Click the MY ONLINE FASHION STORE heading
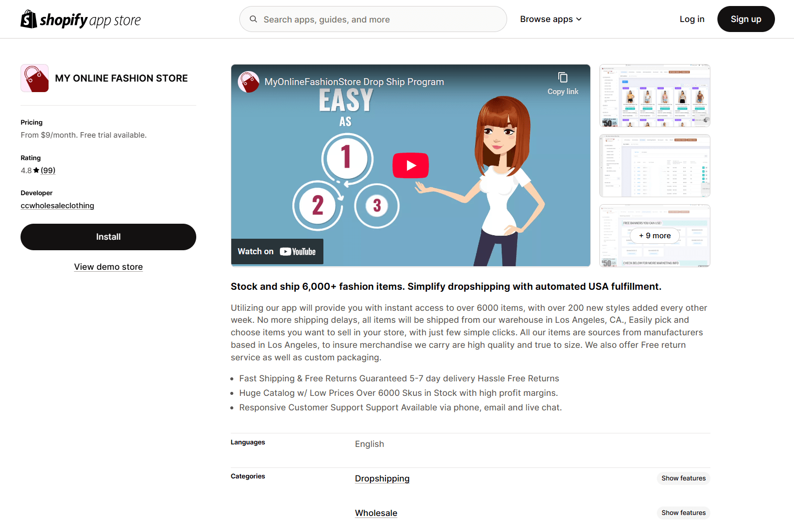Viewport: 794px width, 532px height. (122, 78)
